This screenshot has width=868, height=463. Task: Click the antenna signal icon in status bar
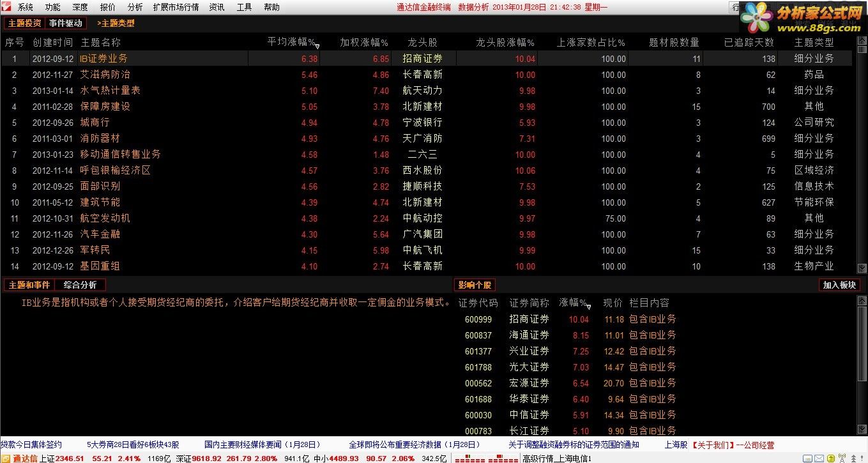[x=842, y=459]
